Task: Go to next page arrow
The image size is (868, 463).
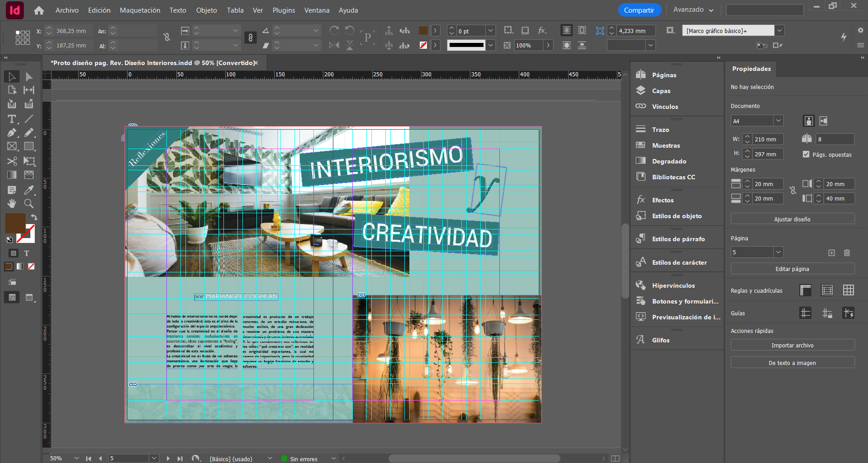Action: point(168,459)
